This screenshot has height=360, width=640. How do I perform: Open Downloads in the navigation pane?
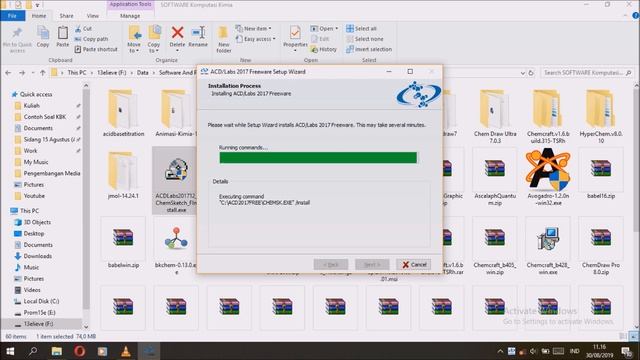[37, 256]
